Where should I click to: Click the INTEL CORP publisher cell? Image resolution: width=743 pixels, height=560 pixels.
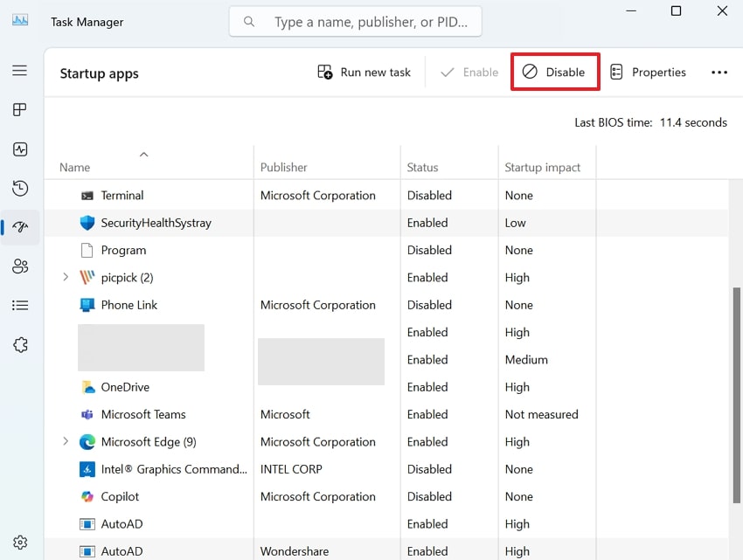click(291, 469)
